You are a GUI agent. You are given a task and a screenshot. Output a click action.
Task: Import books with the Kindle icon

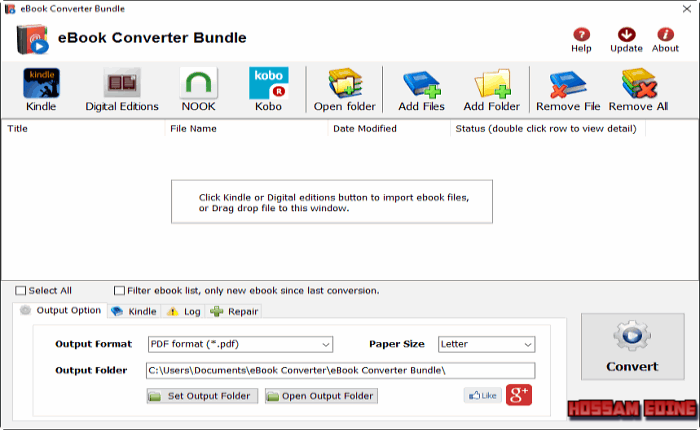tap(41, 89)
